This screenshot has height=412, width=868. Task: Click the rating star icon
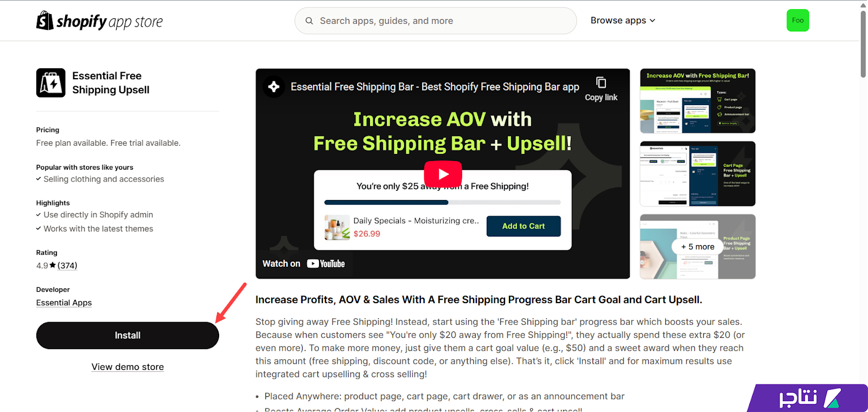point(53,266)
